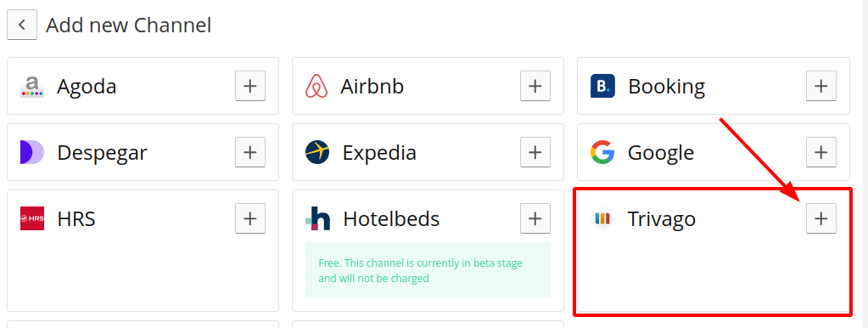
Task: Add the Expedia channel with plus button
Action: point(535,152)
